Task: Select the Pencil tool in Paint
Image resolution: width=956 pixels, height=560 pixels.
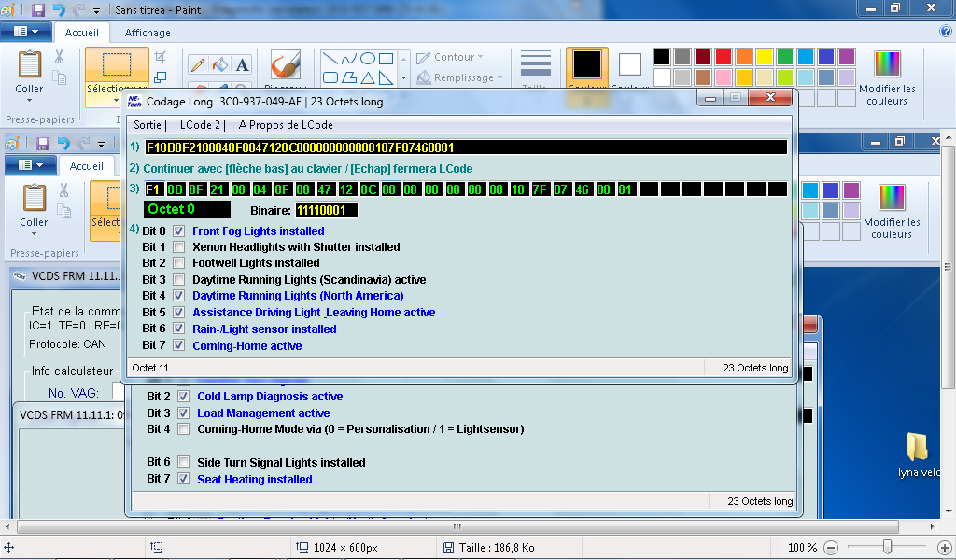Action: point(198,64)
